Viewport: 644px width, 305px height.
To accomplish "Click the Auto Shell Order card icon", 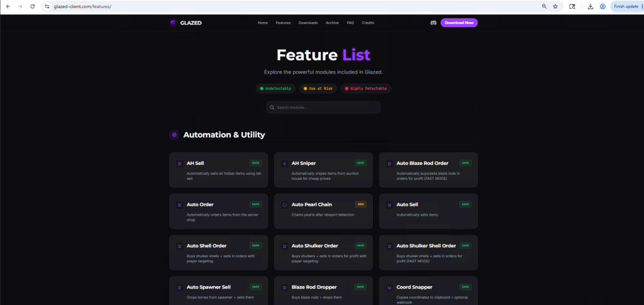I will pyautogui.click(x=179, y=247).
